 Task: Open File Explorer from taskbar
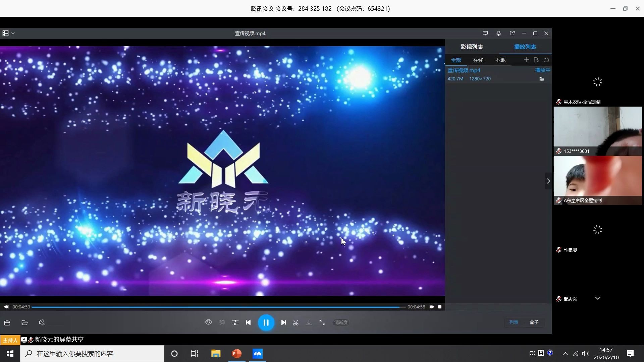click(216, 354)
